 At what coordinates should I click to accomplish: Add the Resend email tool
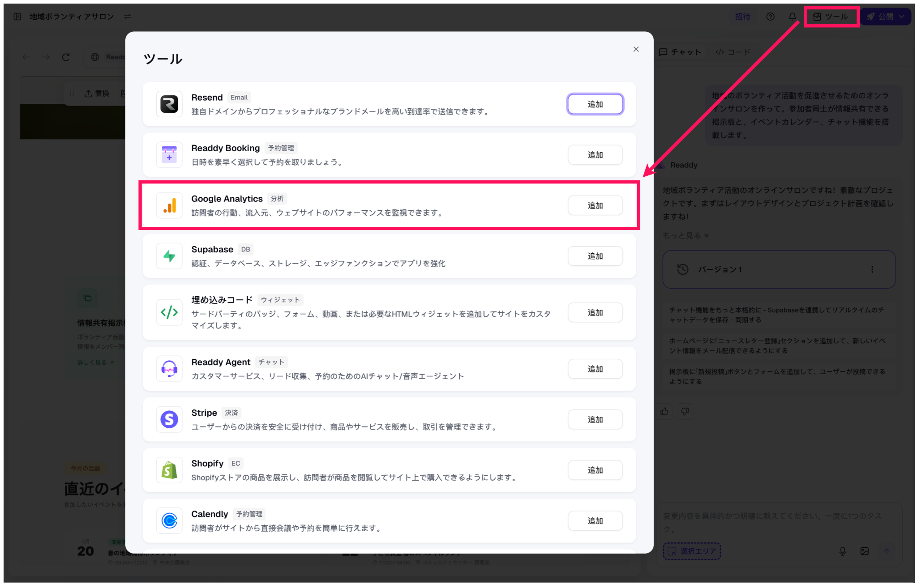[595, 104]
